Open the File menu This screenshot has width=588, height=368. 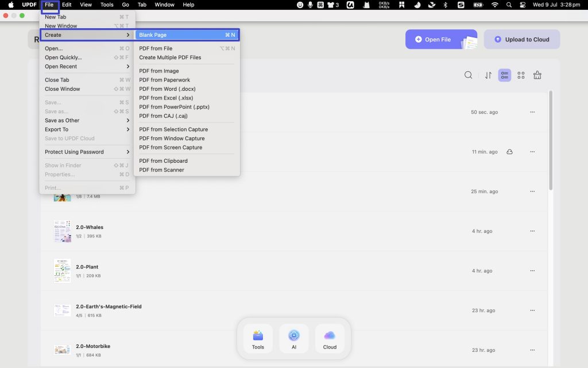click(x=49, y=5)
